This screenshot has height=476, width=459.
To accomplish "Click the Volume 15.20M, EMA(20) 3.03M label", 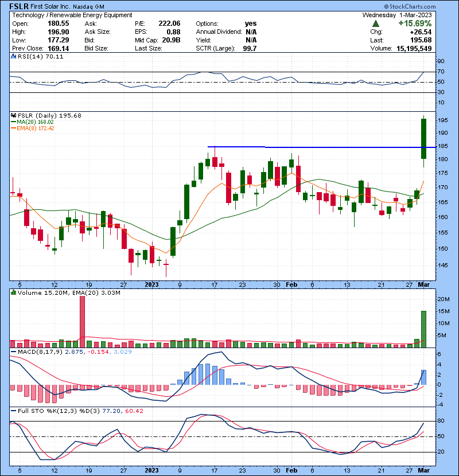I will tap(69, 293).
